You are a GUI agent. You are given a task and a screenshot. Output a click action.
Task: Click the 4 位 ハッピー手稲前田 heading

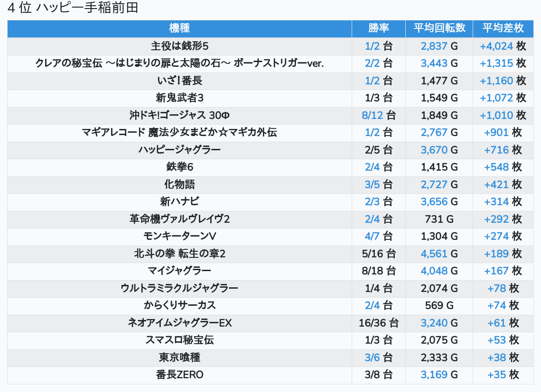(73, 8)
